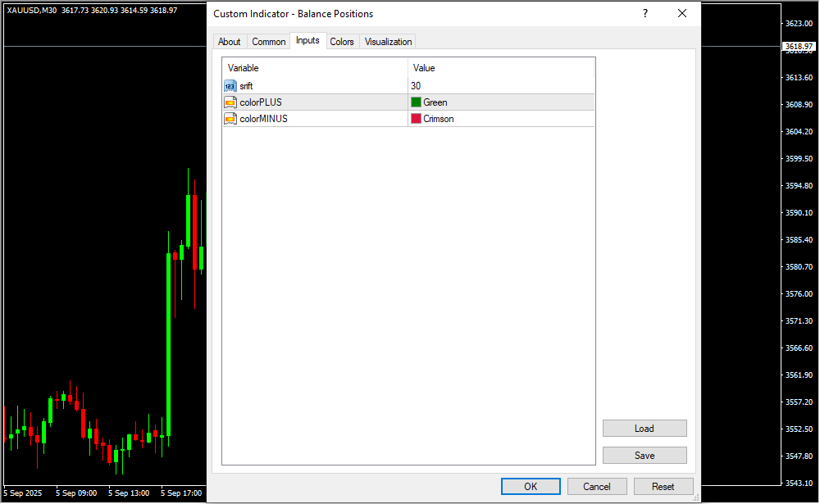
Task: Open the Common tab
Action: [269, 42]
